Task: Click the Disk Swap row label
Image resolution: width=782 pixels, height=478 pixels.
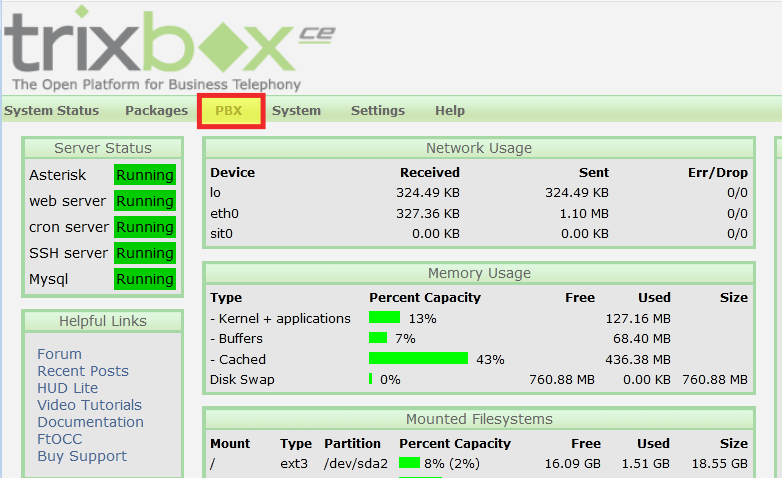Action: (x=242, y=380)
